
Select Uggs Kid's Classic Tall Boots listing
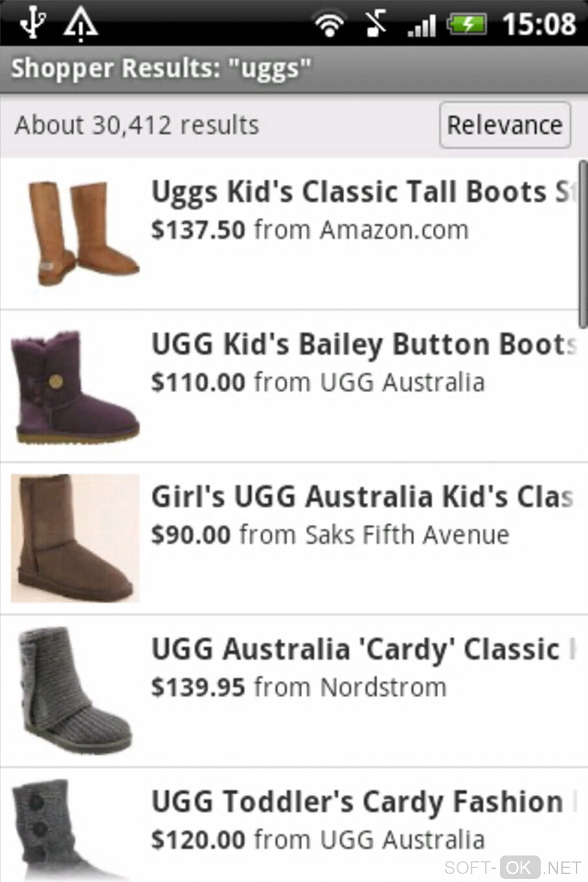tap(294, 233)
